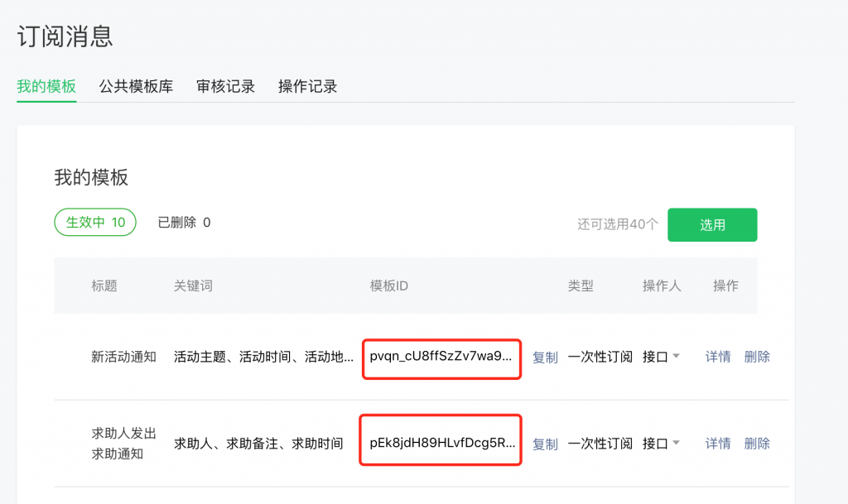Screen dimensions: 848x504
Task: Open the 操作记录 tab
Action: (x=307, y=86)
